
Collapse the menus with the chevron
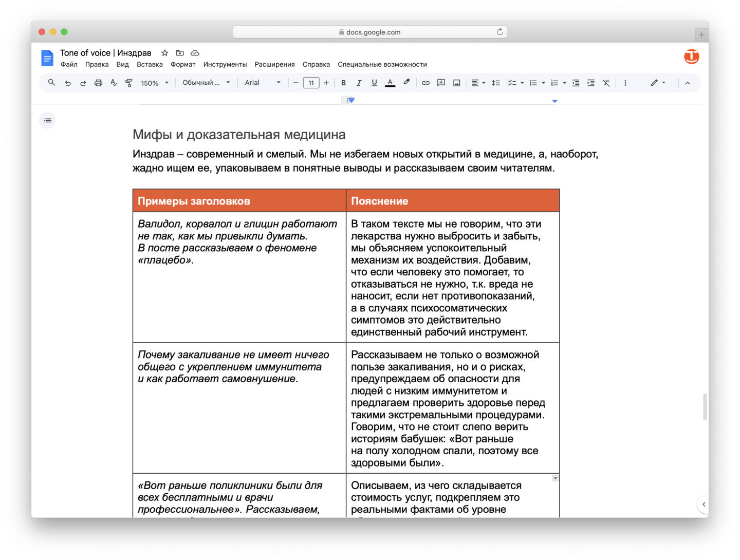pyautogui.click(x=688, y=83)
